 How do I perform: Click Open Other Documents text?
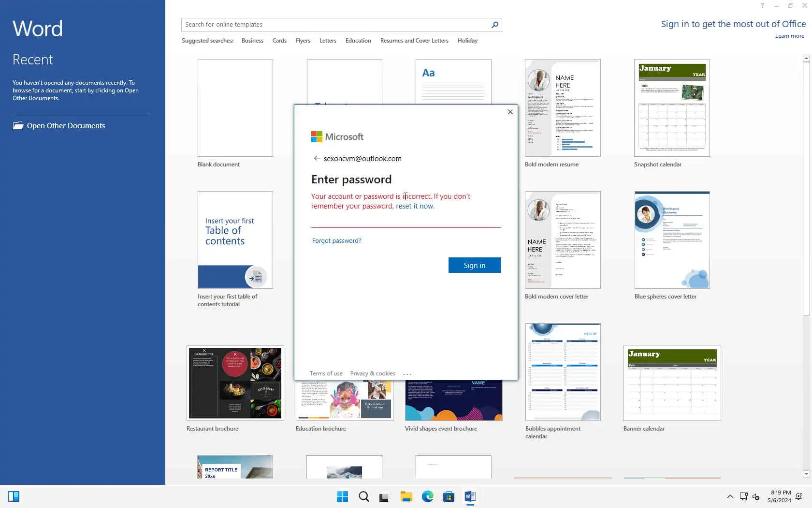click(x=66, y=126)
